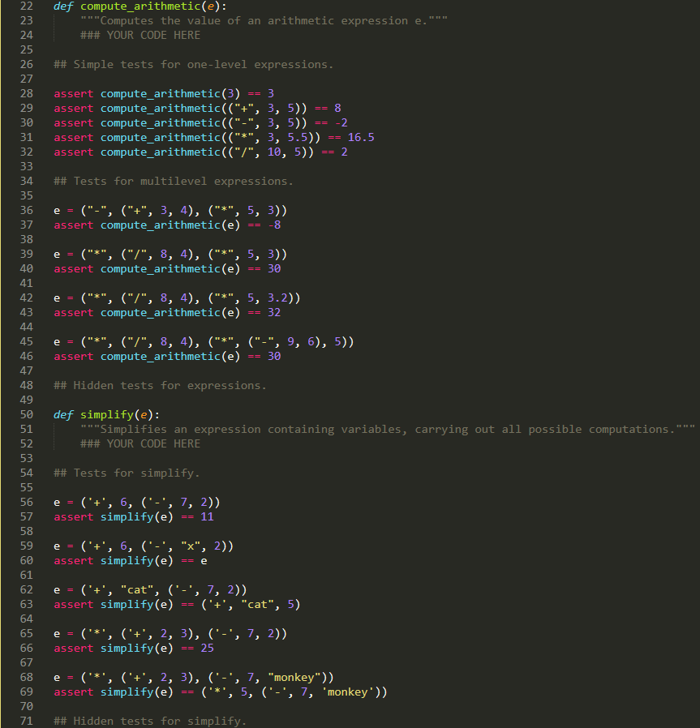The image size is (700, 728).
Task: Click the YOUR CODE HERE placeholder on line 24
Action: tap(142, 35)
